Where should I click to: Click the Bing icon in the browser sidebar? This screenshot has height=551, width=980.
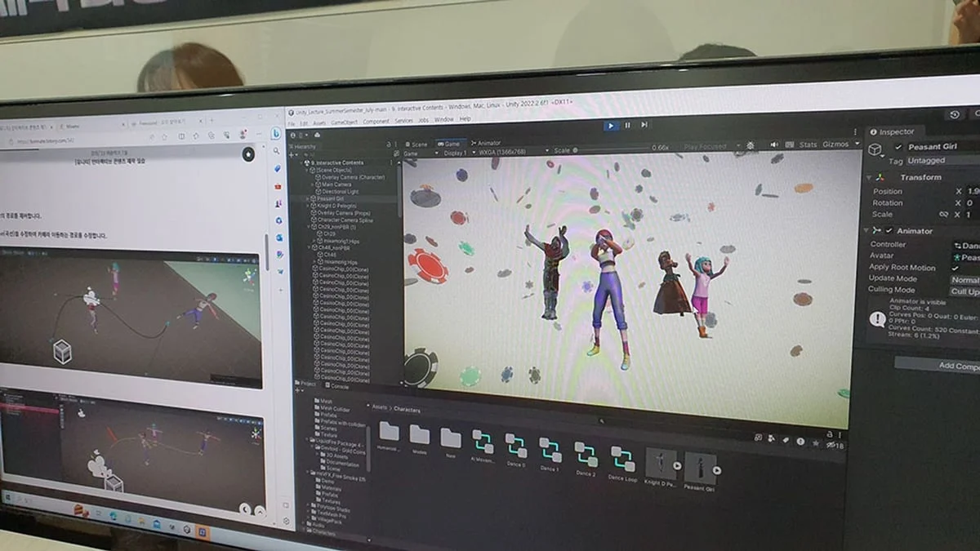click(276, 133)
